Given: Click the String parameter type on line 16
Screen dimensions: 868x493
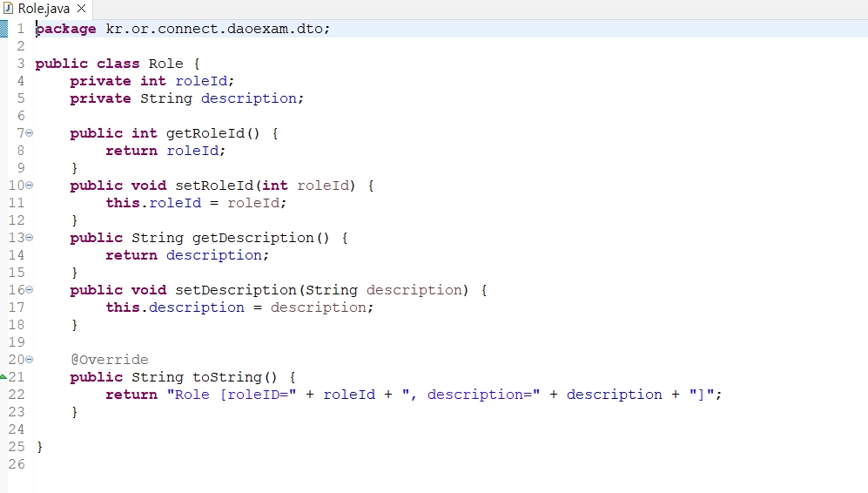Looking at the screenshot, I should click(332, 290).
